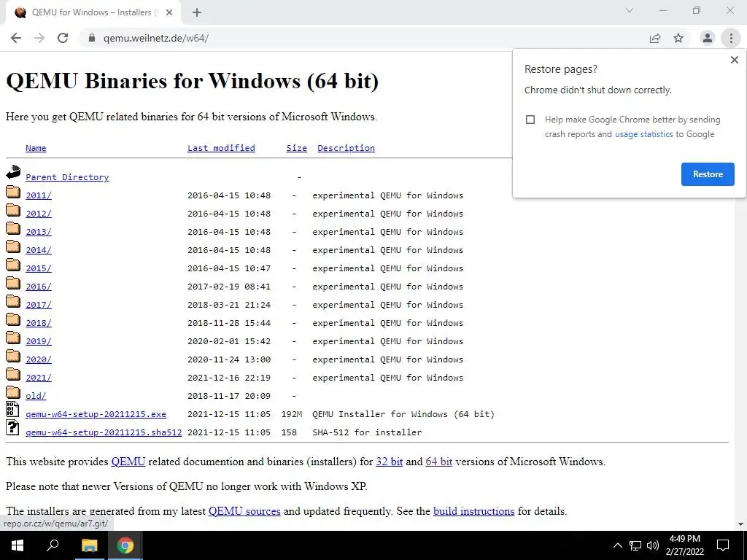747x560 pixels.
Task: Sort listing by Name column
Action: click(x=36, y=148)
